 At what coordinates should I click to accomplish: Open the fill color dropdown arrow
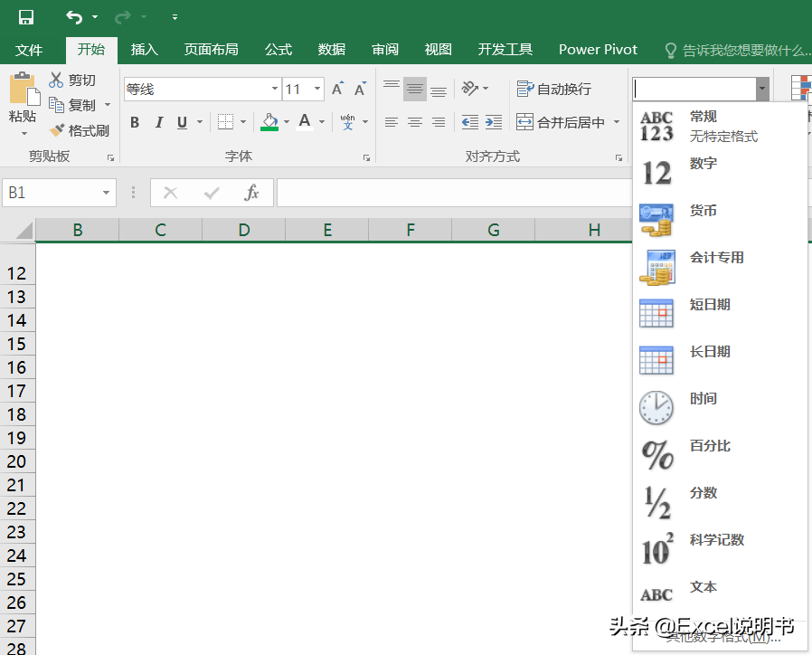point(287,122)
